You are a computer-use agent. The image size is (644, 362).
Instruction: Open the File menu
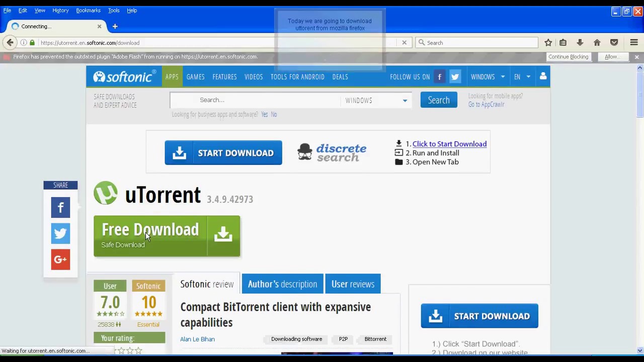tap(7, 10)
